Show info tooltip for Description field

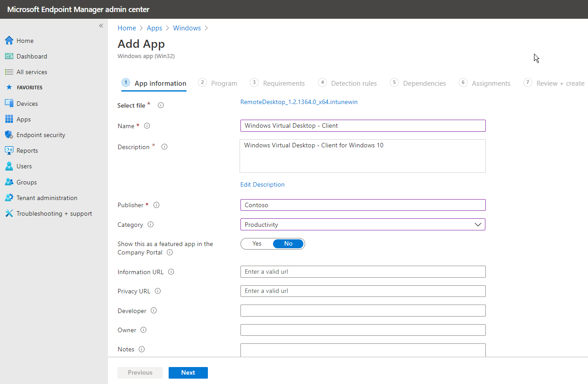[x=164, y=147]
